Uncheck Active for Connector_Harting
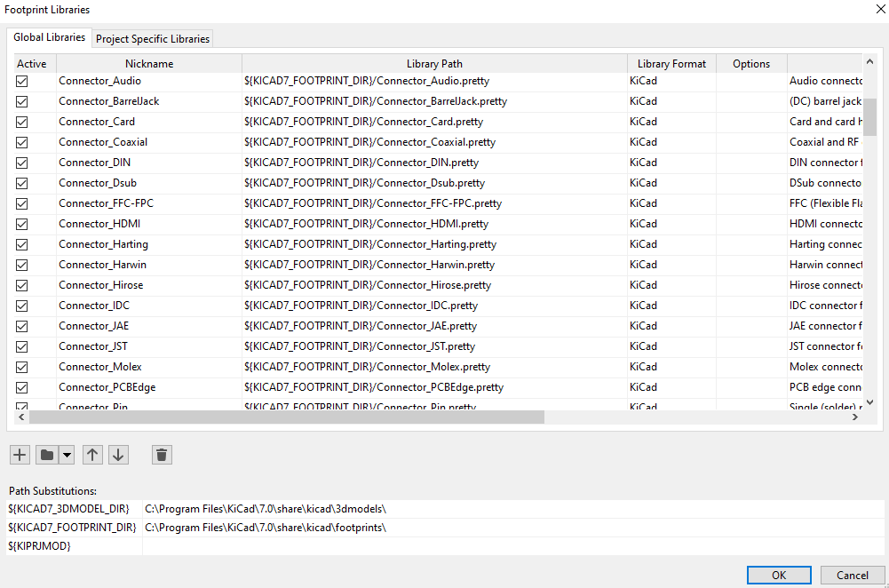 (x=21, y=244)
